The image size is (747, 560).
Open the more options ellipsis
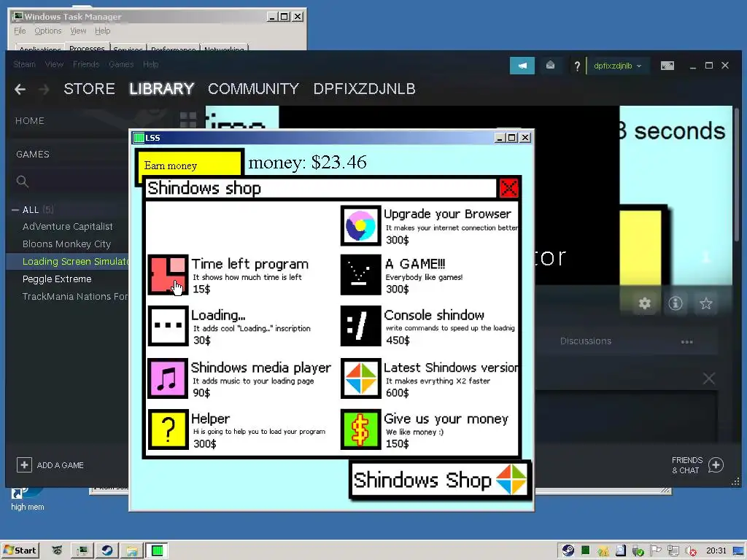pyautogui.click(x=687, y=341)
